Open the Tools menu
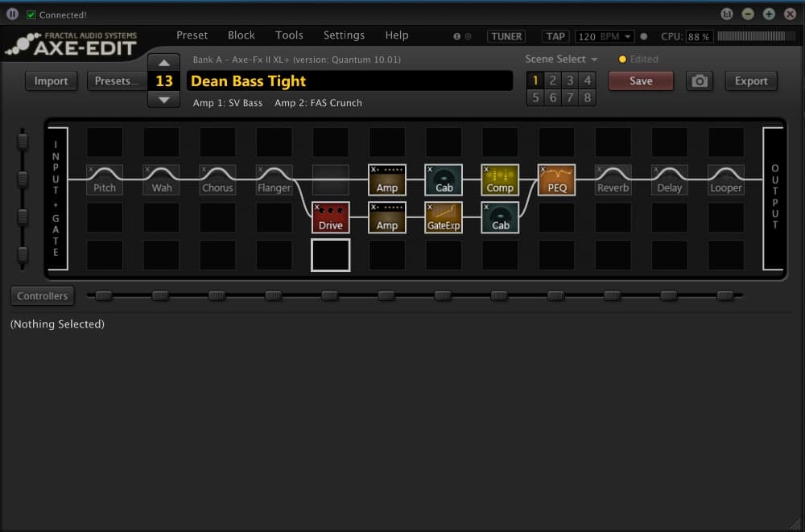Image resolution: width=805 pixels, height=532 pixels. pos(289,35)
